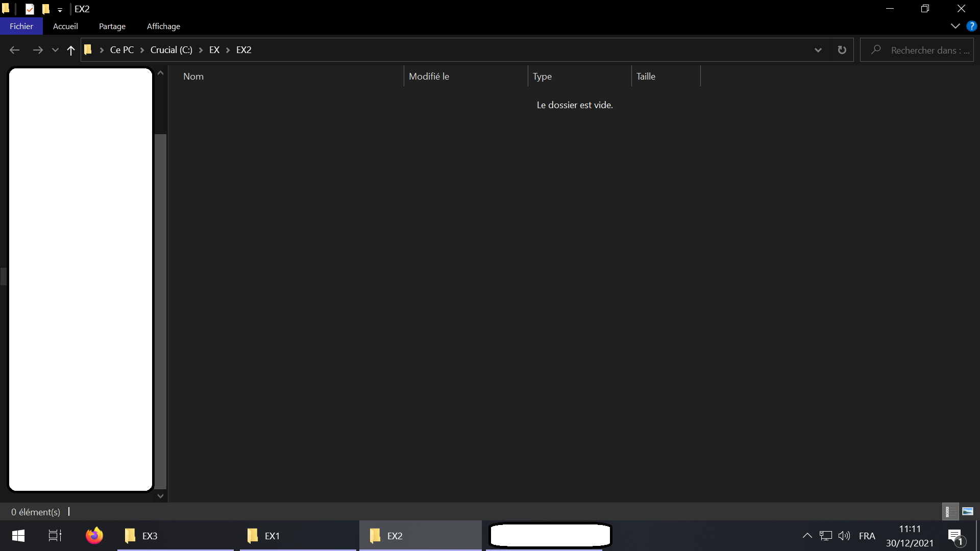Click the Properties quick access icon
980x551 pixels.
pyautogui.click(x=30, y=9)
